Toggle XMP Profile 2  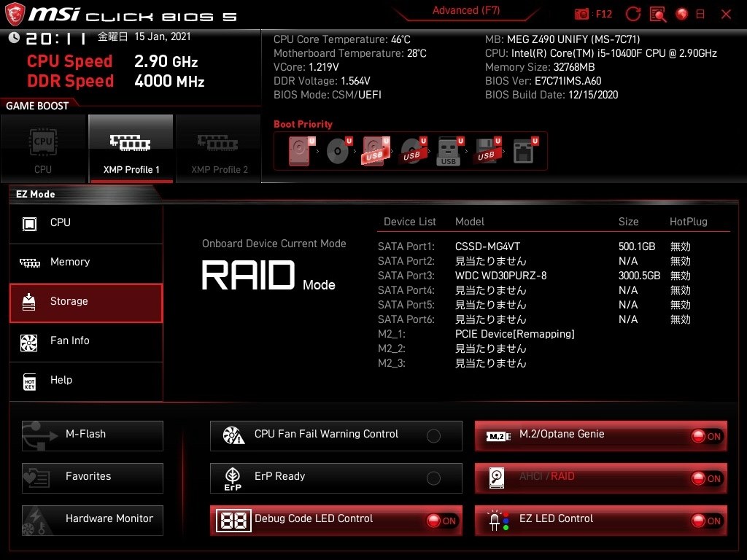(x=219, y=149)
